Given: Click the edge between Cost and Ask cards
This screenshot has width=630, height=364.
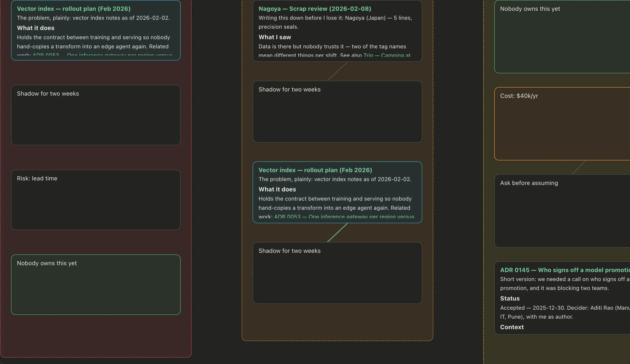Looking at the screenshot, I should coord(579,167).
